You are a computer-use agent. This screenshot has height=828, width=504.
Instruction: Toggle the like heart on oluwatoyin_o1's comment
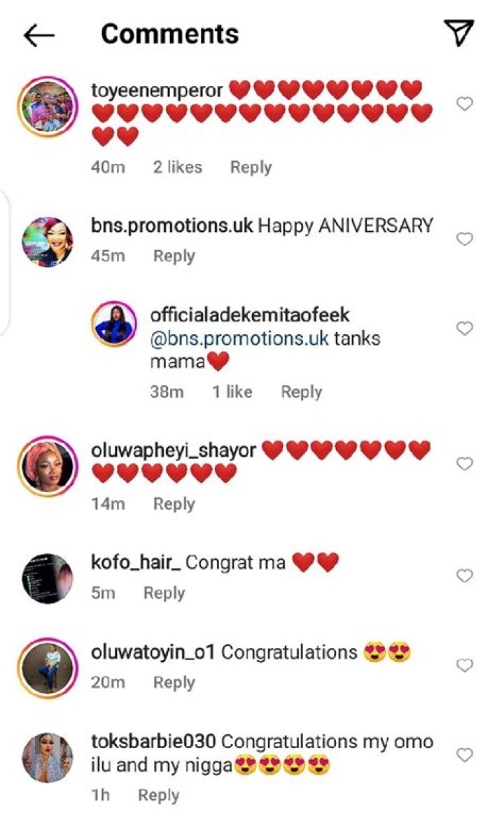(464, 665)
